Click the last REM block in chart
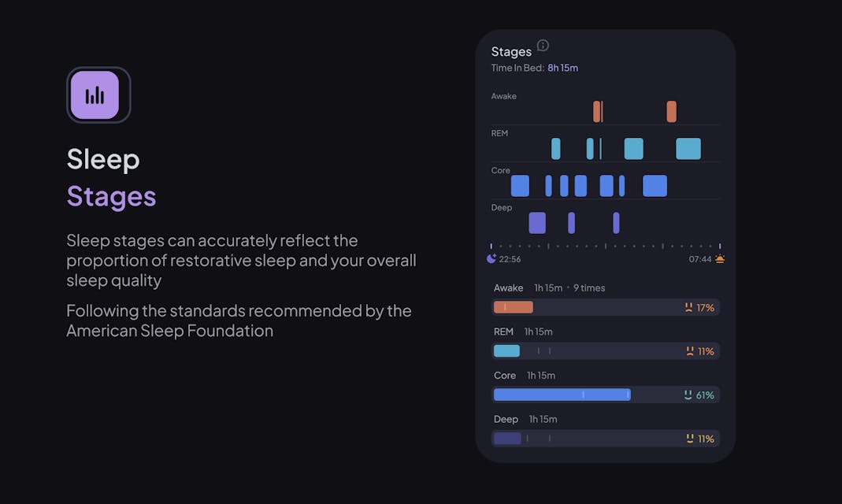Viewport: 842px width, 504px height. click(x=688, y=149)
